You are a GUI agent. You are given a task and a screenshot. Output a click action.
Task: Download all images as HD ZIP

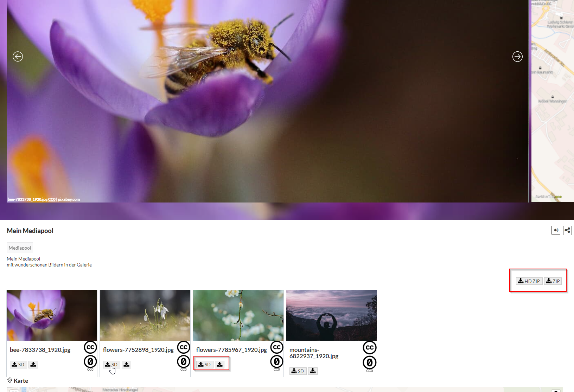[x=529, y=281]
